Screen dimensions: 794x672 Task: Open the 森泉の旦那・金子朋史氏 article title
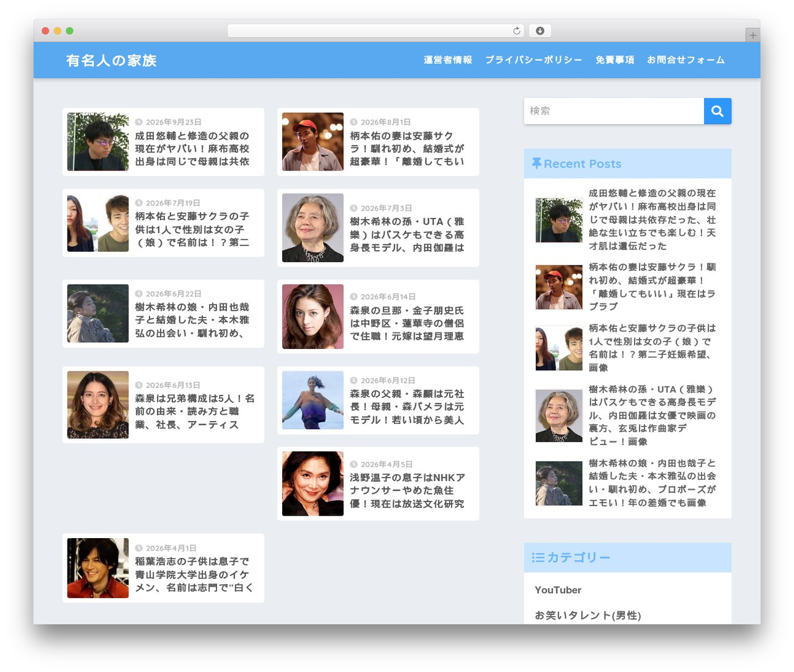[407, 323]
